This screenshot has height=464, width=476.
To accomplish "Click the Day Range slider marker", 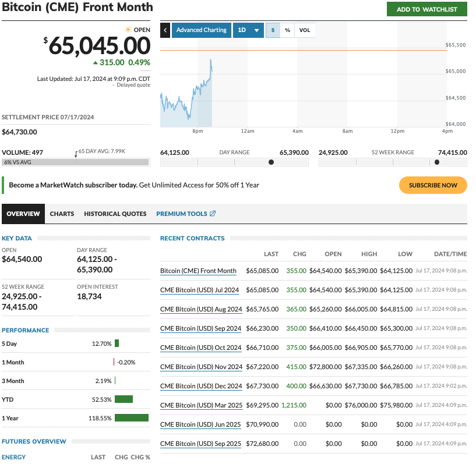I will coord(270,162).
